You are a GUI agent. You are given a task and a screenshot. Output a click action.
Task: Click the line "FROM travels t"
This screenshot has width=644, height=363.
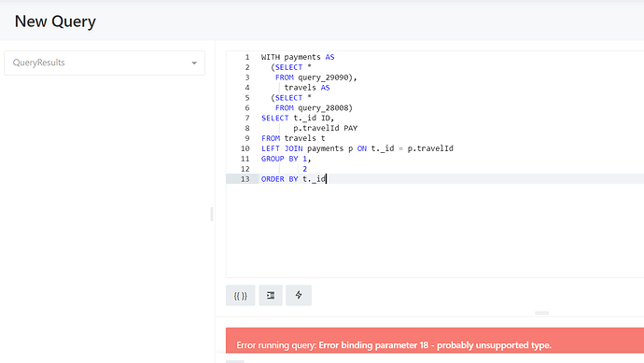click(293, 138)
